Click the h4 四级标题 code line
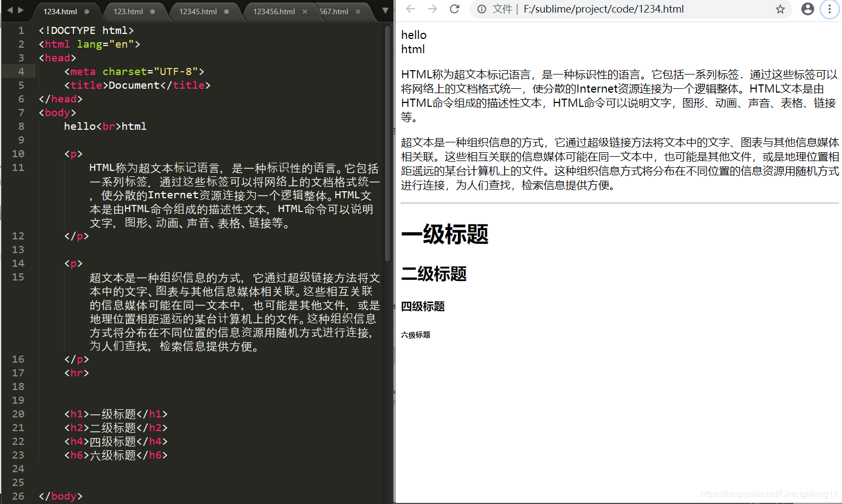The image size is (842, 504). pyautogui.click(x=116, y=442)
